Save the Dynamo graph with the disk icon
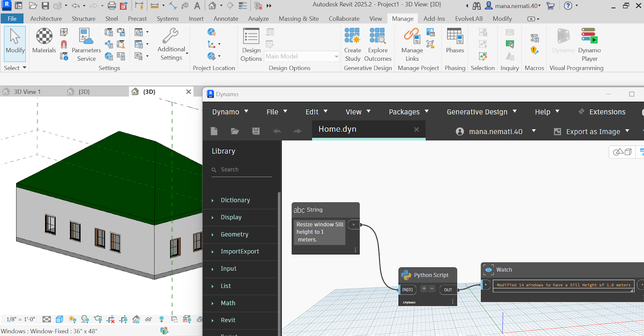 click(x=256, y=131)
